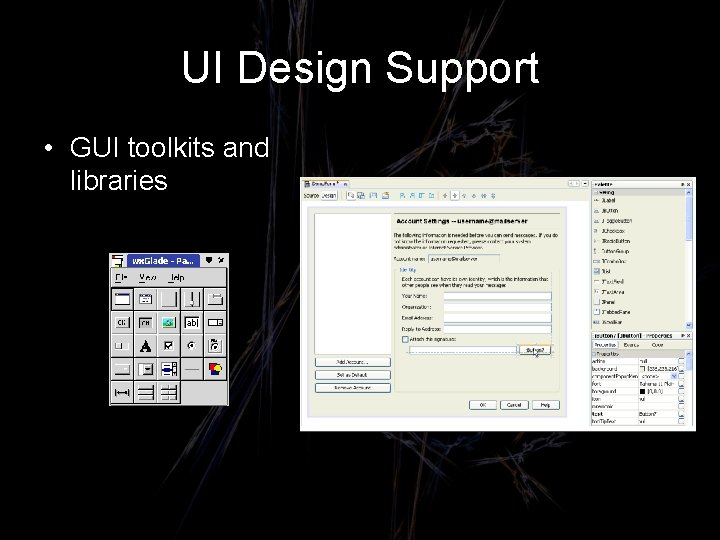Open the Code tab in properties panel
The height and width of the screenshot is (540, 720).
(x=657, y=345)
